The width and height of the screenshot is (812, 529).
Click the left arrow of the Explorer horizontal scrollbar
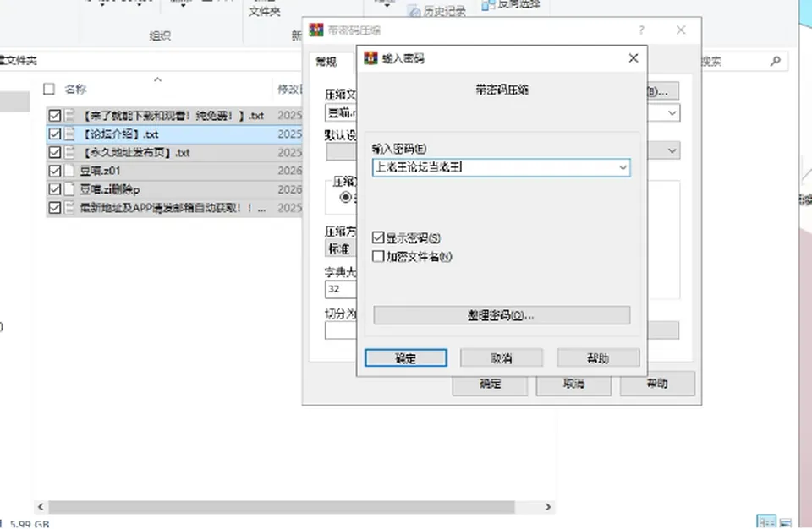coord(41,507)
